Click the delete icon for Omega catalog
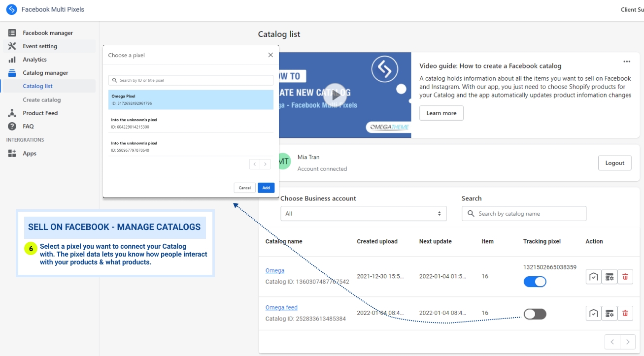This screenshot has height=356, width=644. 625,277
